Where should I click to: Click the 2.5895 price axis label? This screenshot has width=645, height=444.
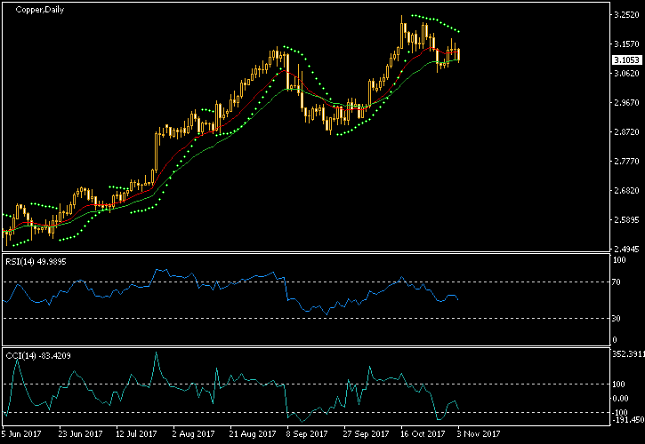pos(626,220)
